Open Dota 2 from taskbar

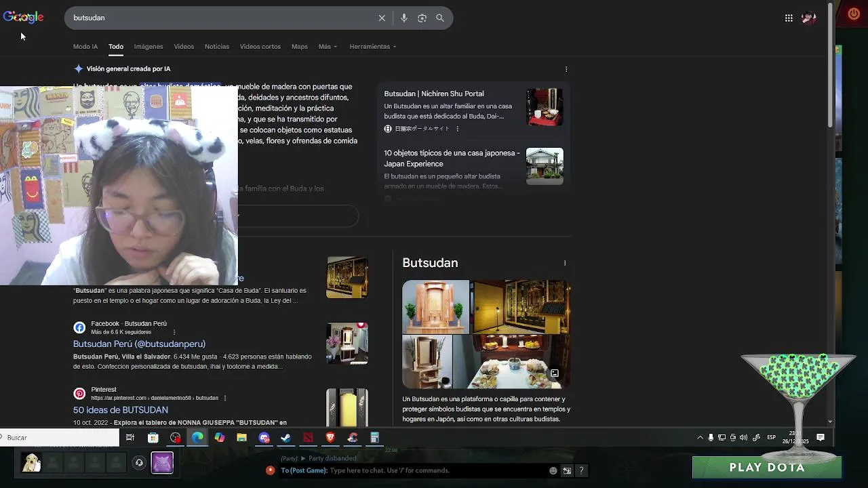pyautogui.click(x=309, y=438)
